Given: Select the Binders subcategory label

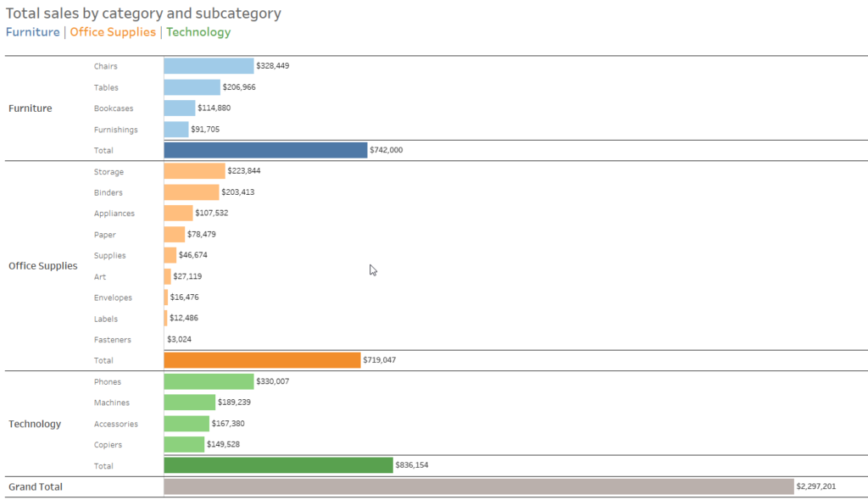Looking at the screenshot, I should click(x=108, y=192).
